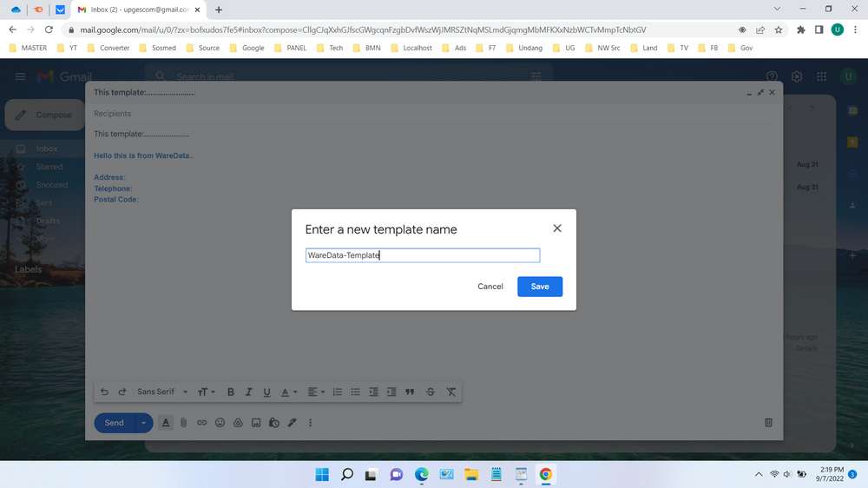The width and height of the screenshot is (868, 488).
Task: Open more options three-dot menu in compose
Action: (310, 423)
